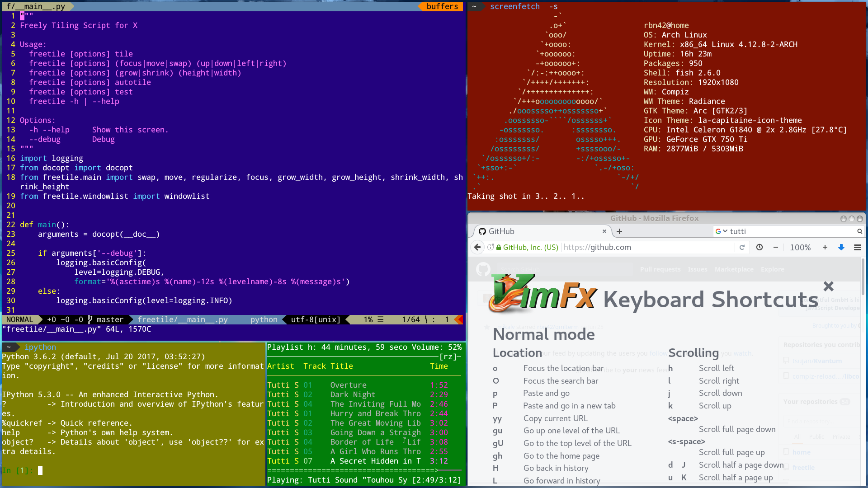This screenshot has height=488, width=868.
Task: Zoom in with the plus button
Action: click(x=825, y=247)
